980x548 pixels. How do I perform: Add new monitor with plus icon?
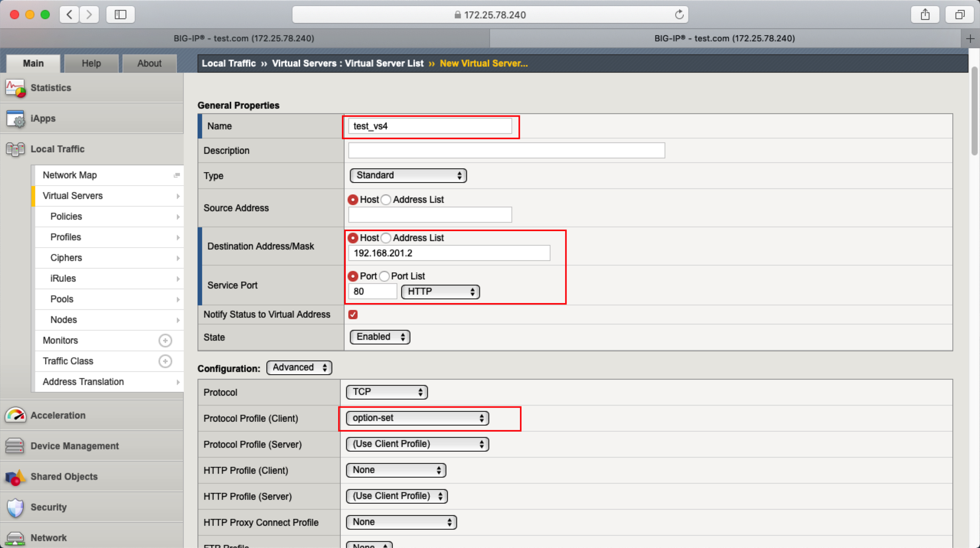(165, 341)
